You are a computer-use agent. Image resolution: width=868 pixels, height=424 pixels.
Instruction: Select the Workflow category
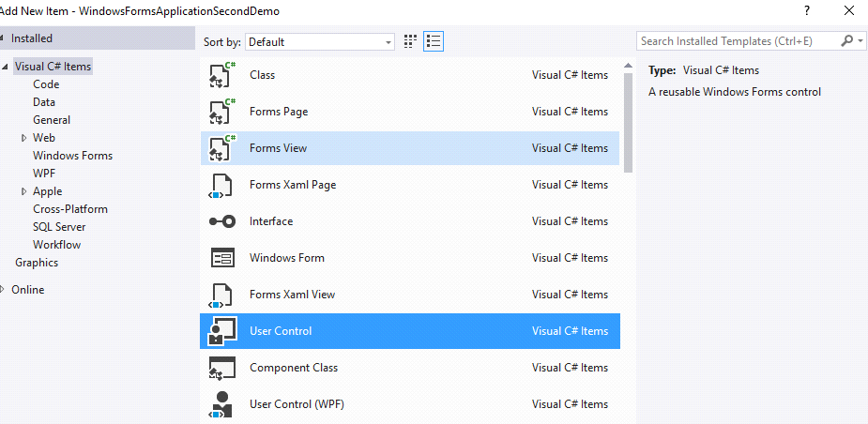pyautogui.click(x=56, y=245)
